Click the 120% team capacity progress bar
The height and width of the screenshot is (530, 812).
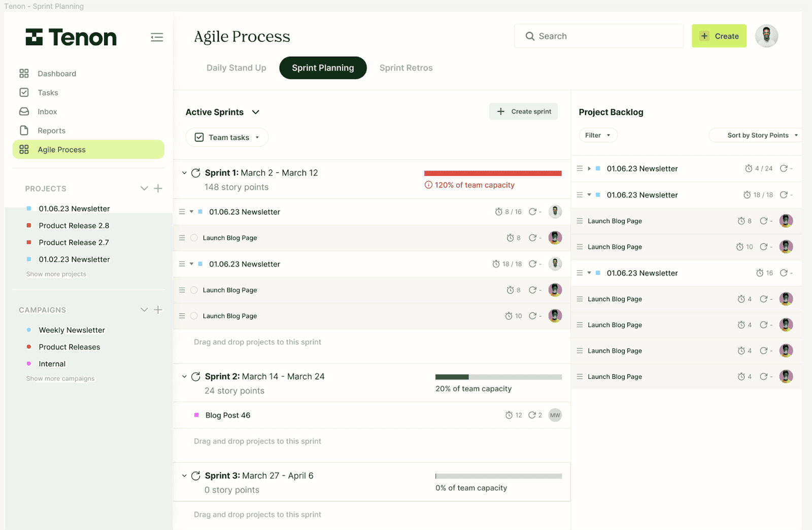point(492,172)
